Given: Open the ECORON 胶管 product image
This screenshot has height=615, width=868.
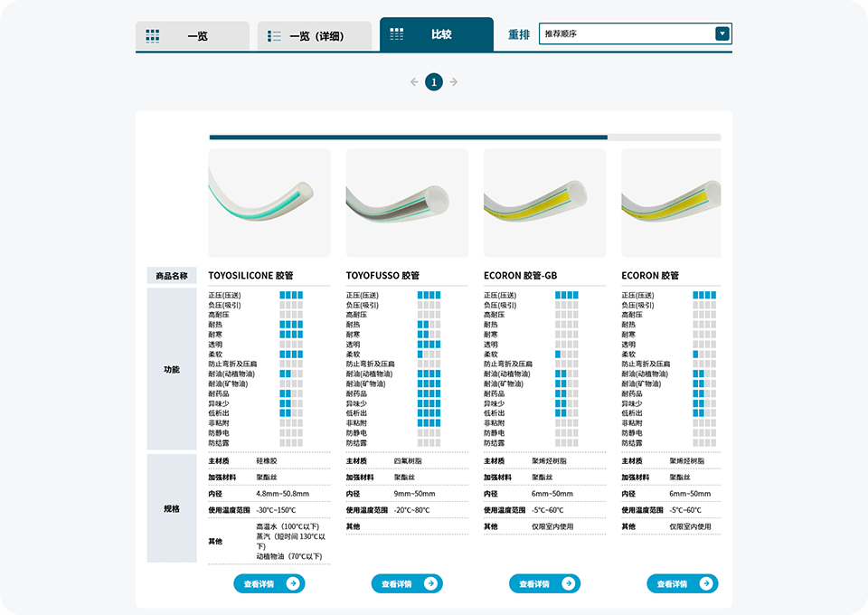Looking at the screenshot, I should [672, 203].
